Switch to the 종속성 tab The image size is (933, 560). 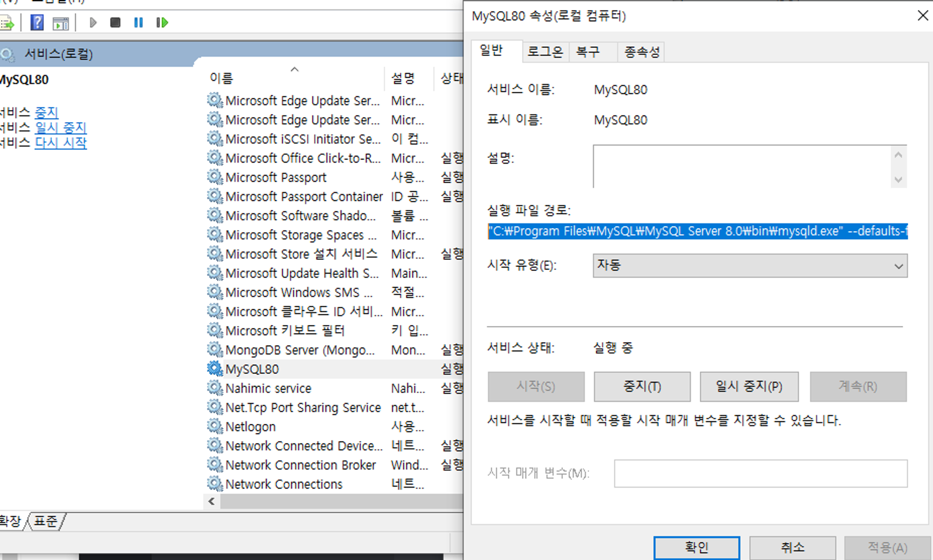[642, 52]
